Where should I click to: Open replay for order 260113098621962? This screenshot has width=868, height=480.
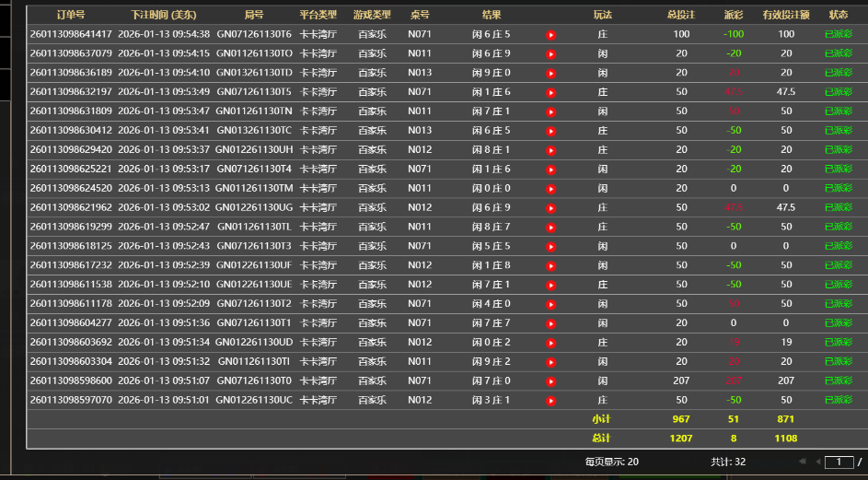[550, 208]
